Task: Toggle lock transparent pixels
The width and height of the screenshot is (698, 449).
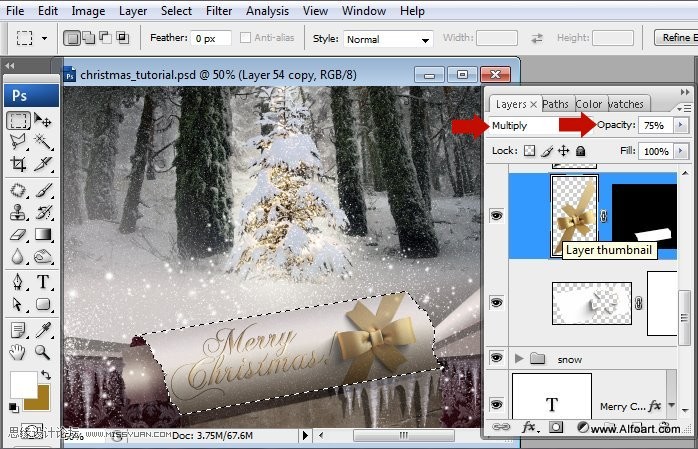Action: [x=529, y=151]
